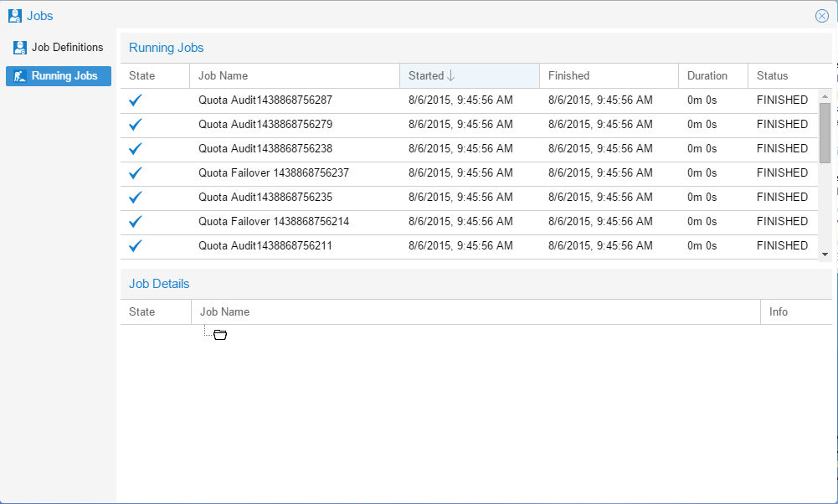Click the Running Jobs scrollbar down arrow
The width and height of the screenshot is (838, 504).
click(x=825, y=255)
